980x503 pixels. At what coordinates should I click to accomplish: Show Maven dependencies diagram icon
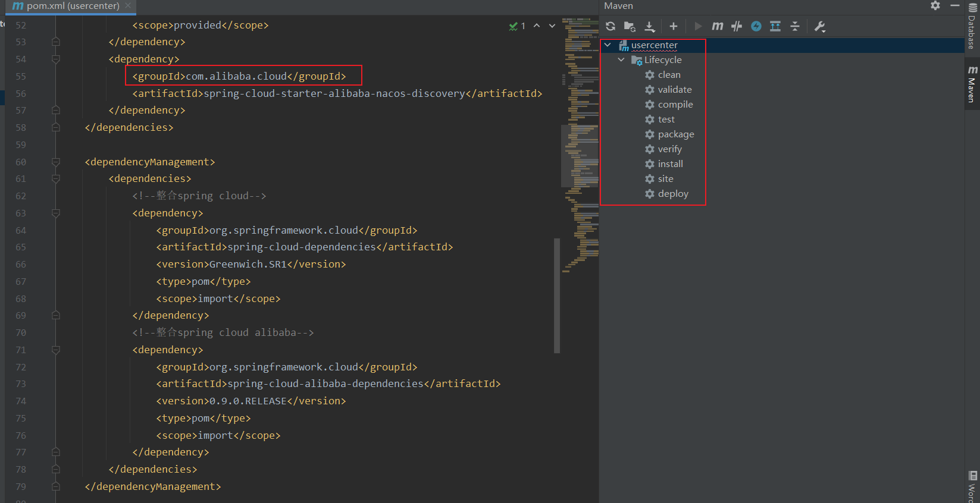click(775, 26)
